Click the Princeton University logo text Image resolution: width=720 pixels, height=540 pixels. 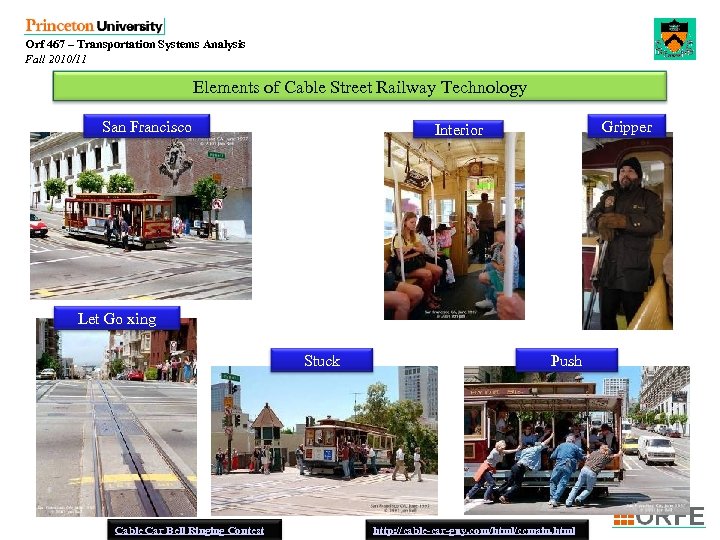94,26
